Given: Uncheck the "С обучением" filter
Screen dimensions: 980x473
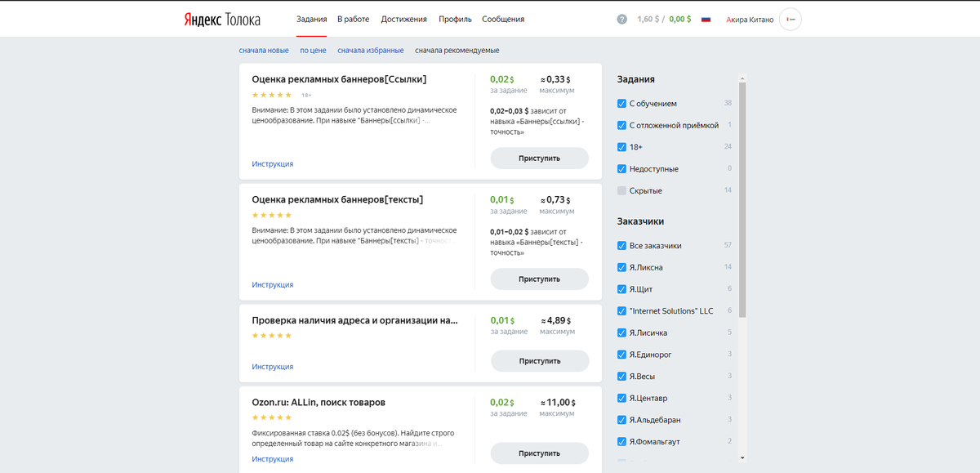Looking at the screenshot, I should pos(622,104).
